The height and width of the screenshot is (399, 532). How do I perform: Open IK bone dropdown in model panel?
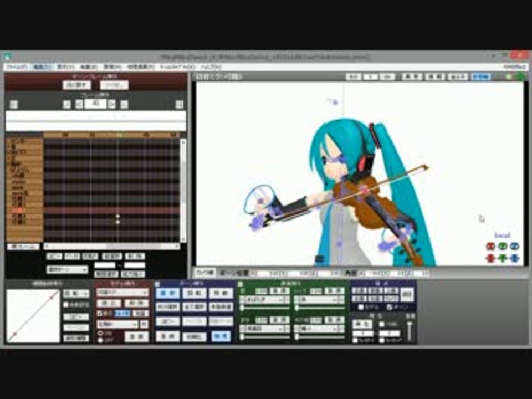coord(117,324)
